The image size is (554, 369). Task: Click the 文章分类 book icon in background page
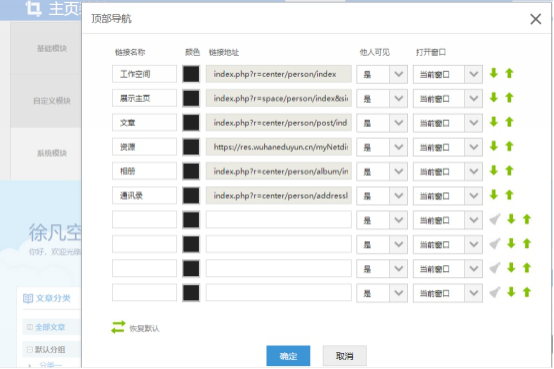tap(28, 298)
